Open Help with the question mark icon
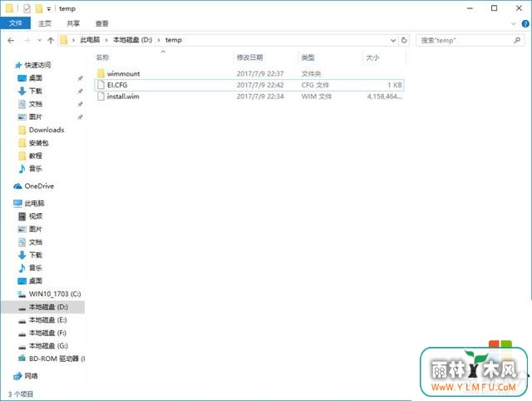Screen dimensions: 532x401 pyautogui.click(x=525, y=24)
